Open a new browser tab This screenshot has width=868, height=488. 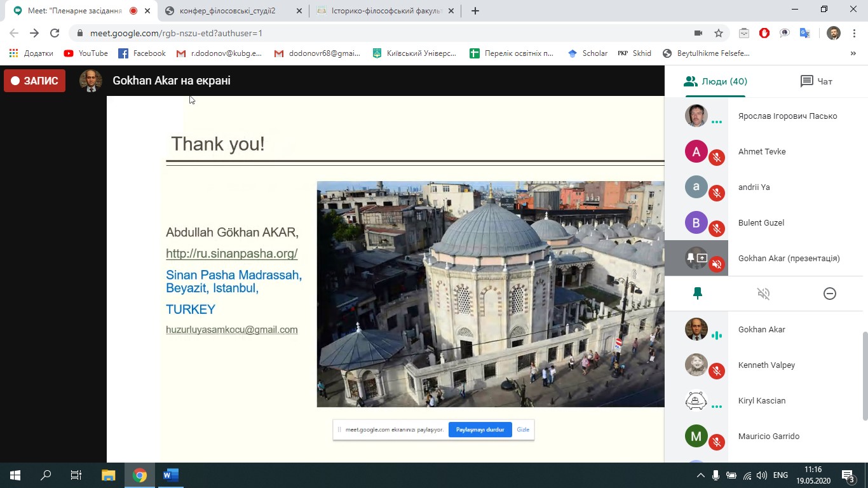475,11
